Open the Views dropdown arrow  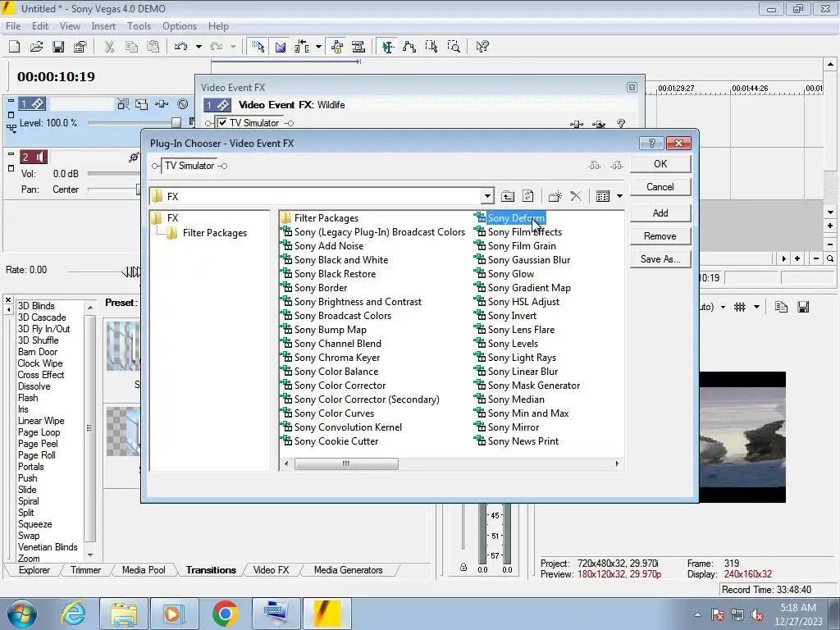coord(619,196)
